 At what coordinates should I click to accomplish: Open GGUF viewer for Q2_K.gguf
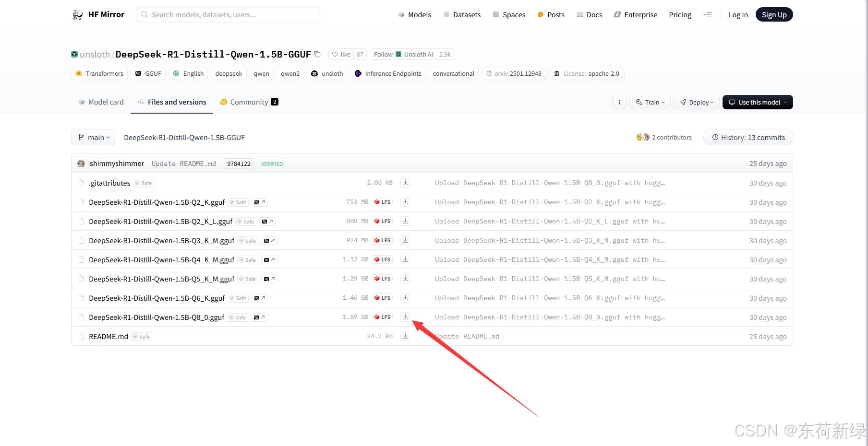[260, 202]
